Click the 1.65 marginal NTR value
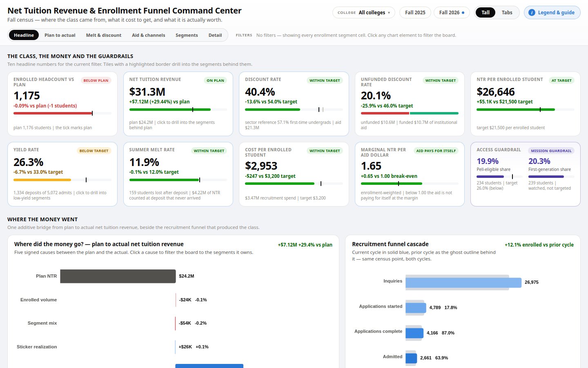The width and height of the screenshot is (588, 368). pyautogui.click(x=371, y=166)
